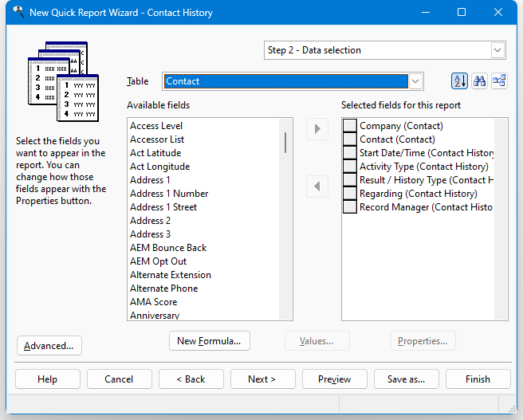The height and width of the screenshot is (420, 523).
Task: Select Alternate Phone field
Action: (204, 289)
